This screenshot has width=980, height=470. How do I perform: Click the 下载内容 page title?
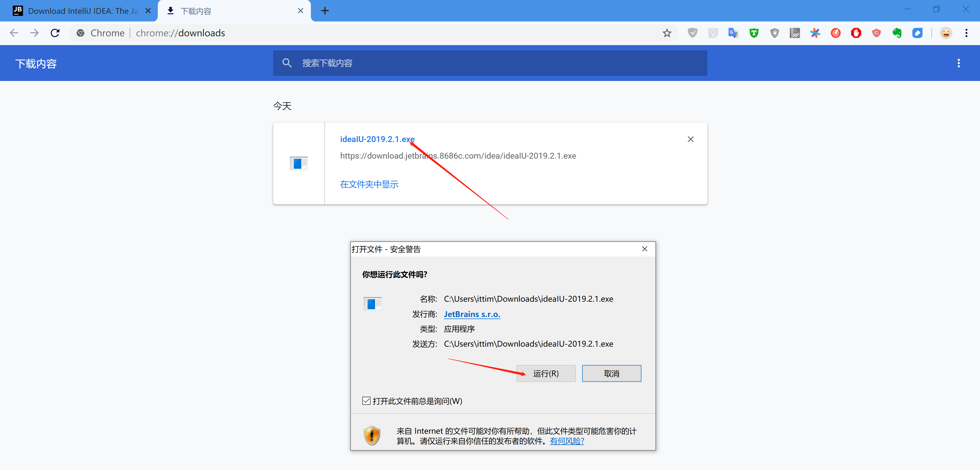36,64
